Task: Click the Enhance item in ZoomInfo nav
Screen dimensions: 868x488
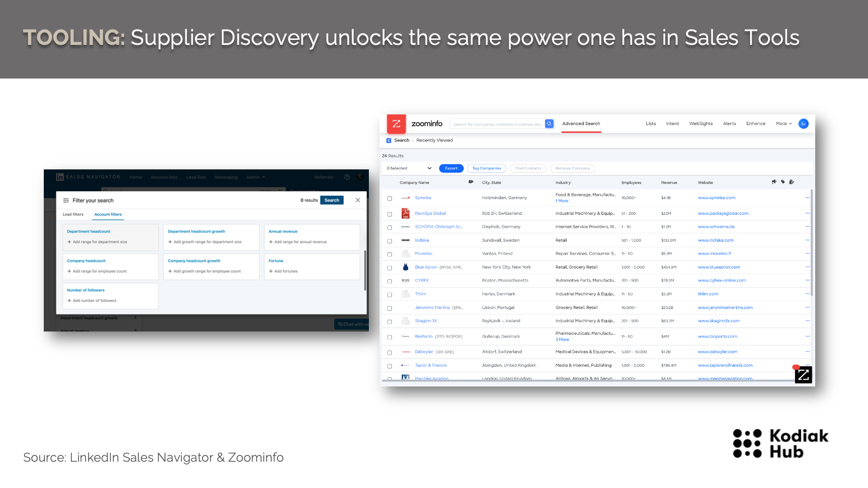Action: [x=756, y=123]
